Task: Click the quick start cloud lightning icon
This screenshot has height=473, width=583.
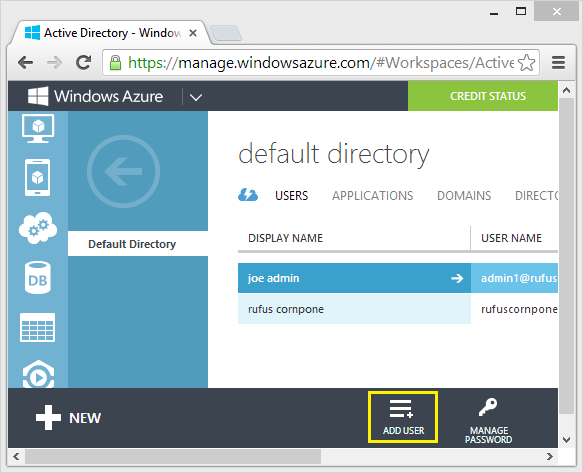Action: pyautogui.click(x=248, y=195)
